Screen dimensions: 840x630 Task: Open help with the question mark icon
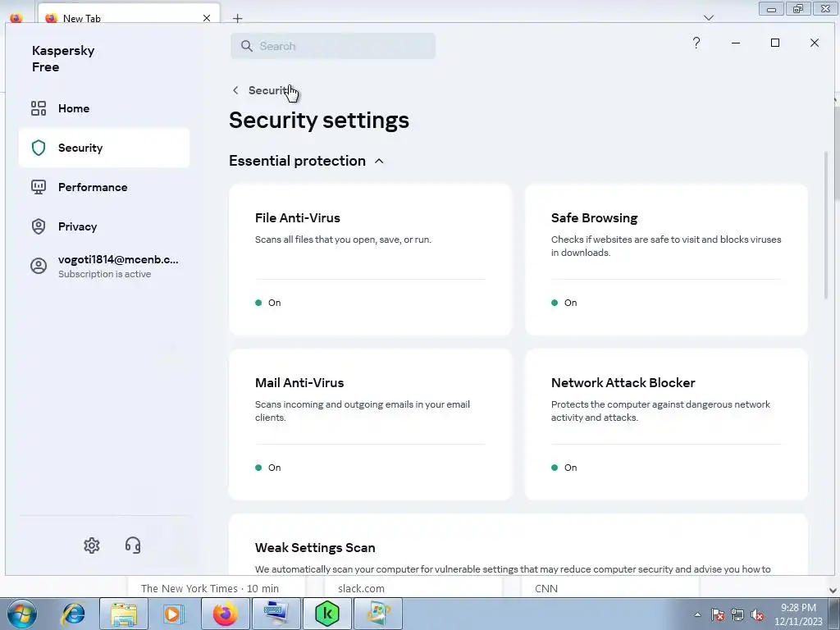696,43
